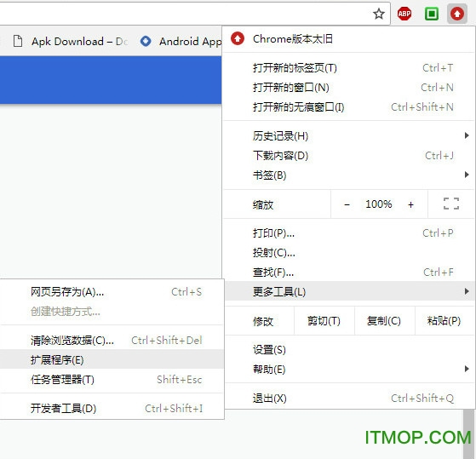Click the fullscreen icon in zoom row
476x459 pixels.
coord(451,204)
